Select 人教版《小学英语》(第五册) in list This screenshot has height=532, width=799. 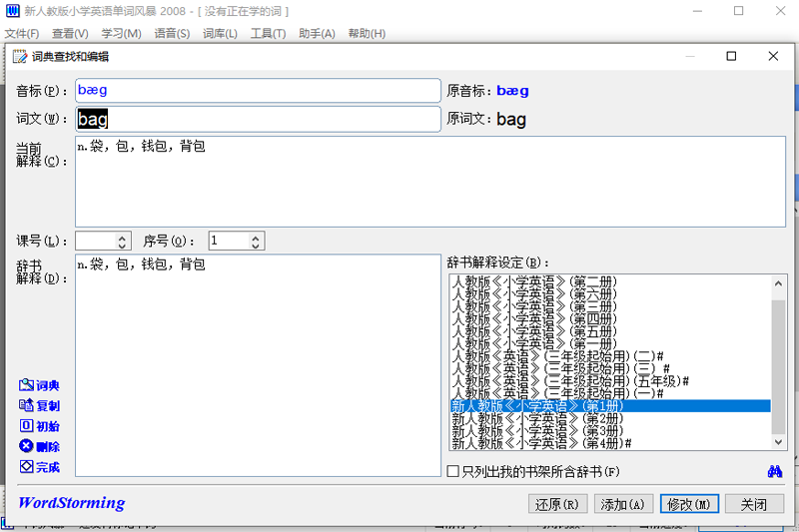(610, 331)
